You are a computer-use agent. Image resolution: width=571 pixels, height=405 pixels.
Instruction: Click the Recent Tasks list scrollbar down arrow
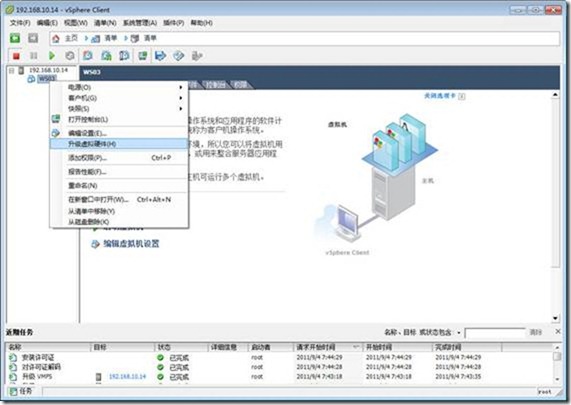point(557,379)
